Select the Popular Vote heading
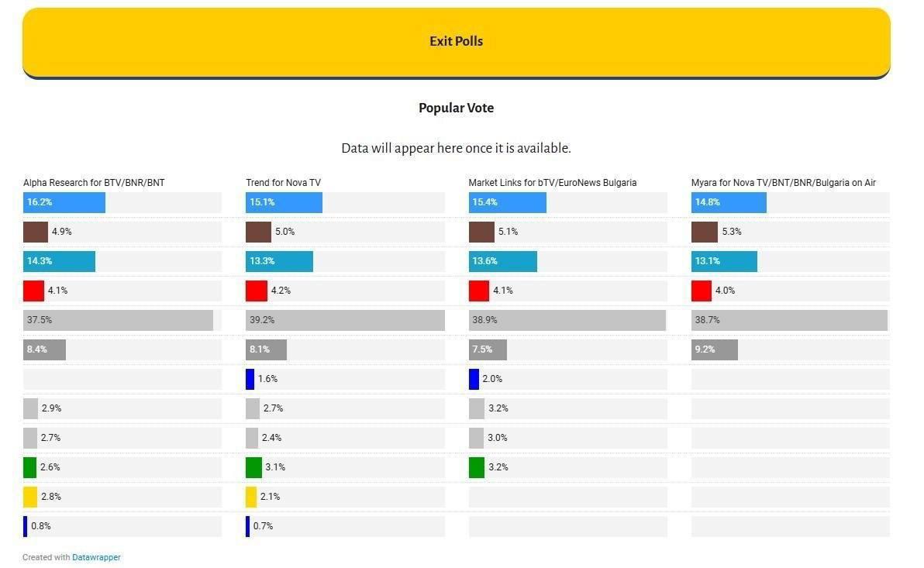The image size is (924, 568). pyautogui.click(x=456, y=108)
